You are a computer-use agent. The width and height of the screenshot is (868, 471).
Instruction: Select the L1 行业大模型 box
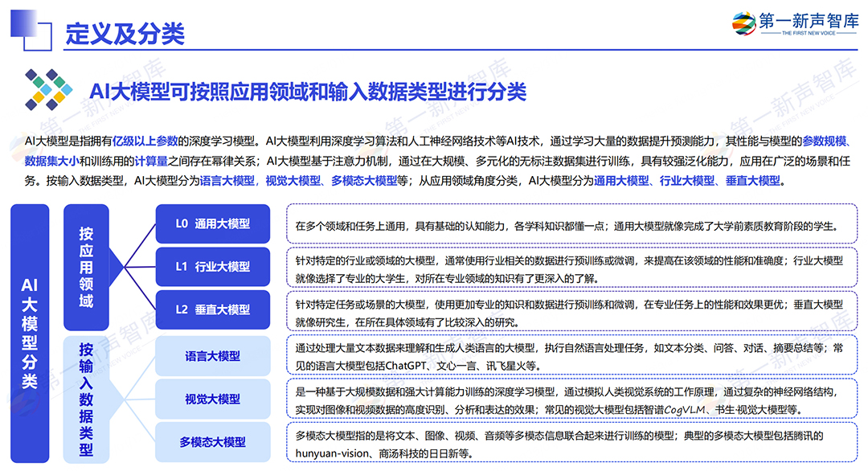(212, 267)
